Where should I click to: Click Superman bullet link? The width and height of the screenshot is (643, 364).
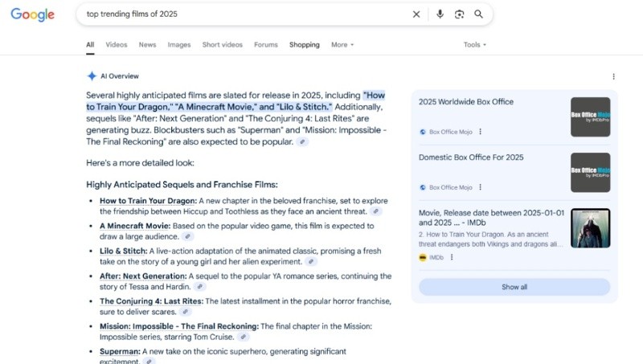click(120, 352)
